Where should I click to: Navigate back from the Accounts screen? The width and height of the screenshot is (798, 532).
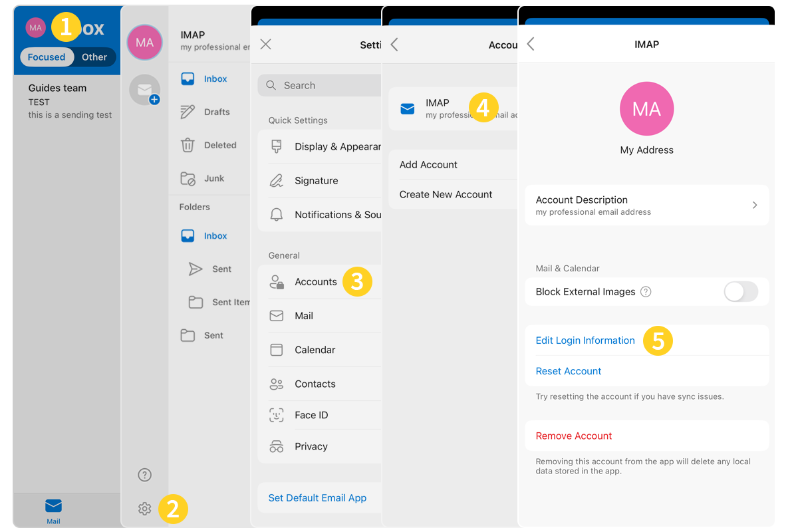click(x=393, y=45)
